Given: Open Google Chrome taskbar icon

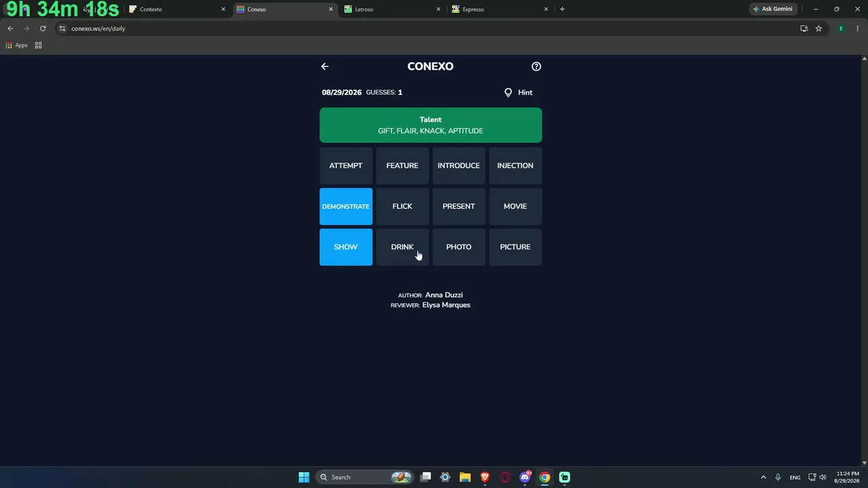Looking at the screenshot, I should click(x=545, y=477).
